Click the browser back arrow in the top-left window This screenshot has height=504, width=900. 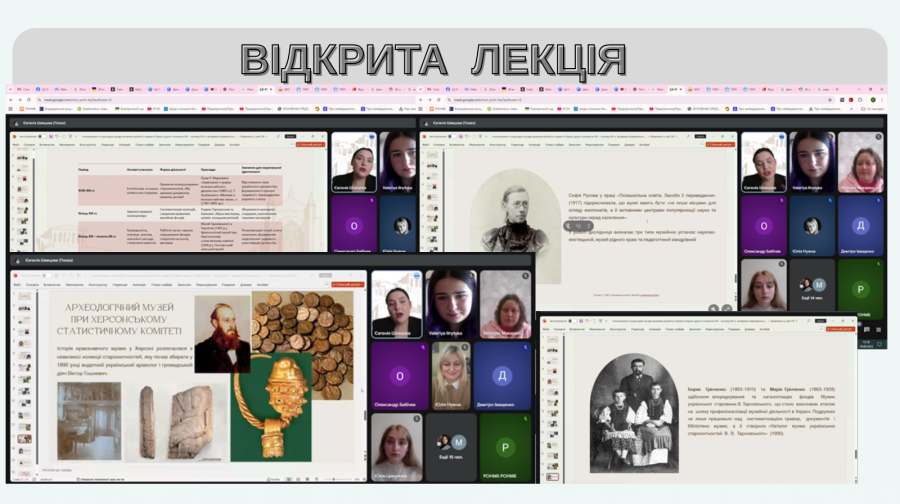tap(11, 100)
